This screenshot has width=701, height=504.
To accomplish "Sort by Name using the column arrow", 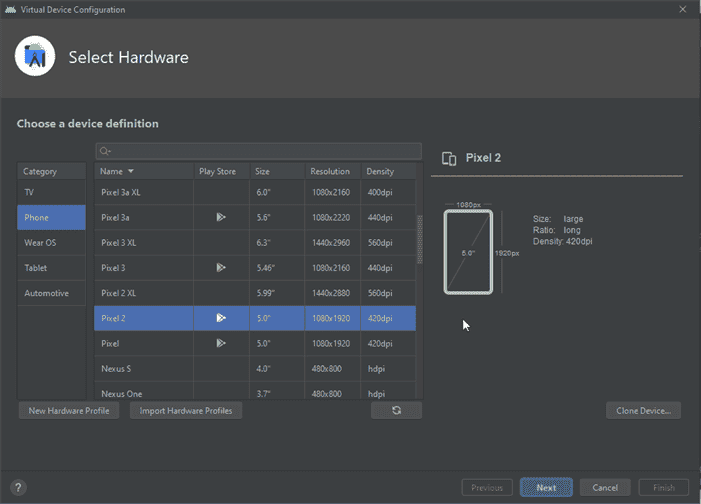I will coord(131,171).
